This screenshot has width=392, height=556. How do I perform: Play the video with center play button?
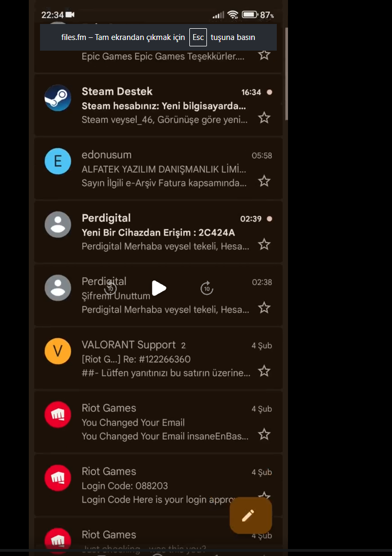[158, 288]
